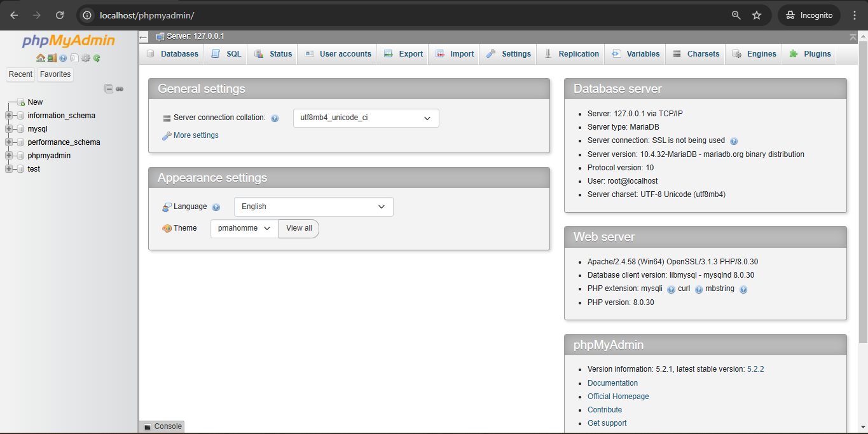Open the Console bar at bottom
Screen dimensions: 868x434
point(162,426)
